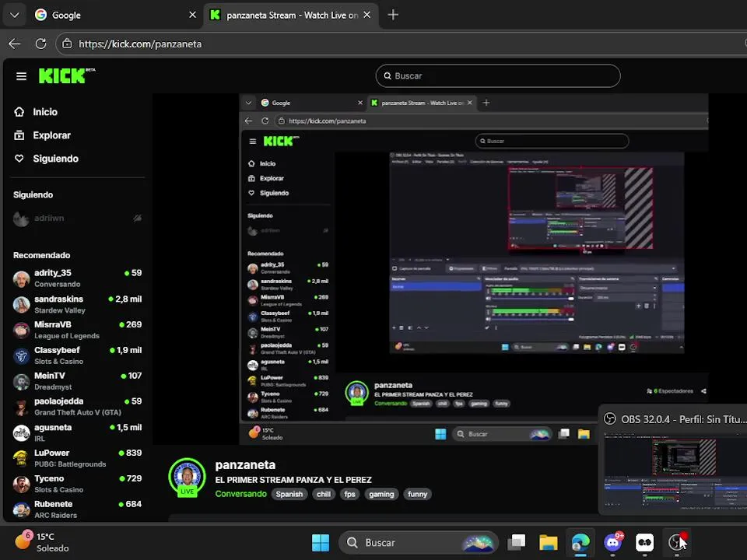The height and width of the screenshot is (560, 747).
Task: Open the panzaneta channel name link
Action: pyautogui.click(x=245, y=465)
